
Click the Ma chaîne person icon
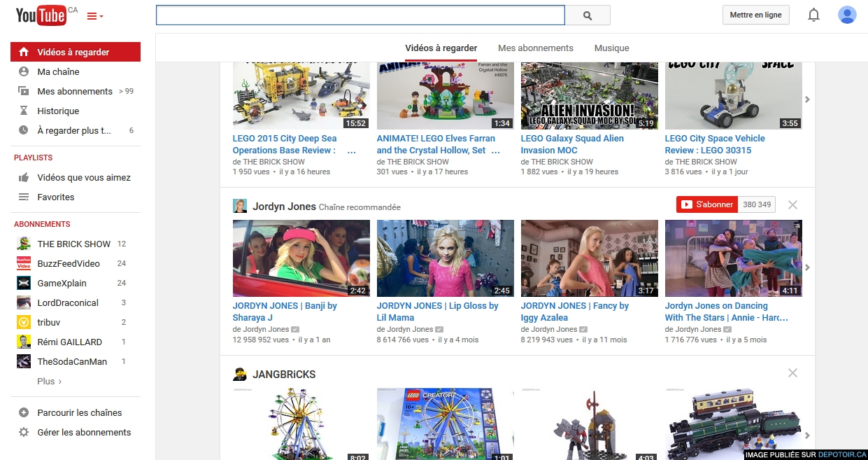24,71
